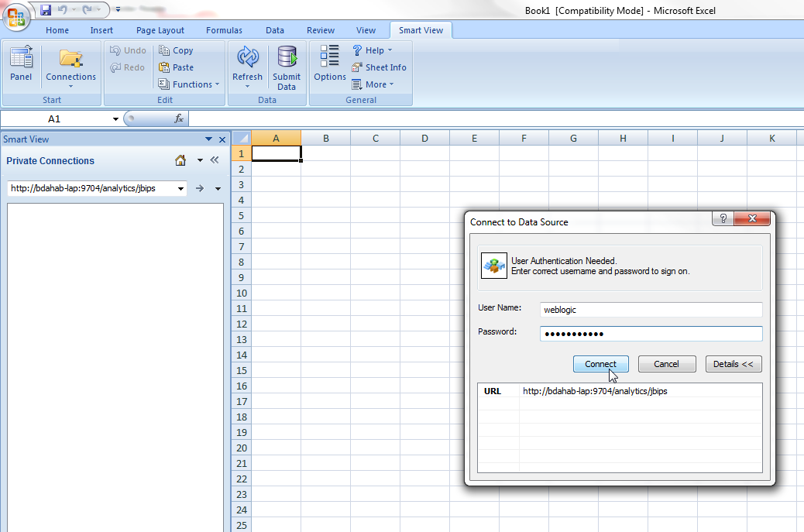Viewport: 804px width, 532px height.
Task: Select row 20 header
Action: pyautogui.click(x=241, y=448)
